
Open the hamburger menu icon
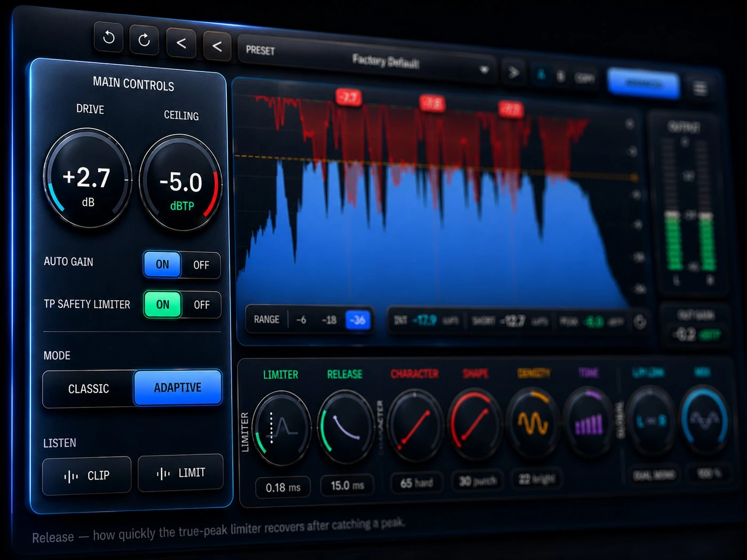(700, 88)
